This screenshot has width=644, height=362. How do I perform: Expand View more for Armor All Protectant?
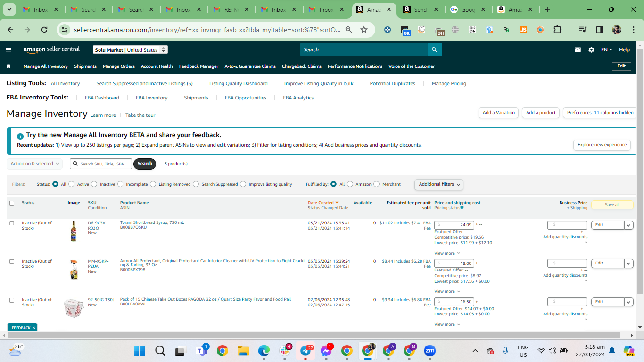pos(447,291)
